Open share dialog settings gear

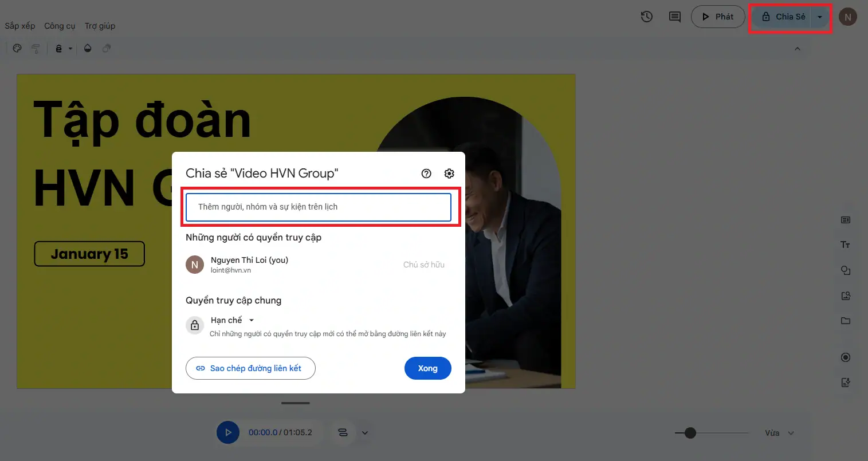449,174
